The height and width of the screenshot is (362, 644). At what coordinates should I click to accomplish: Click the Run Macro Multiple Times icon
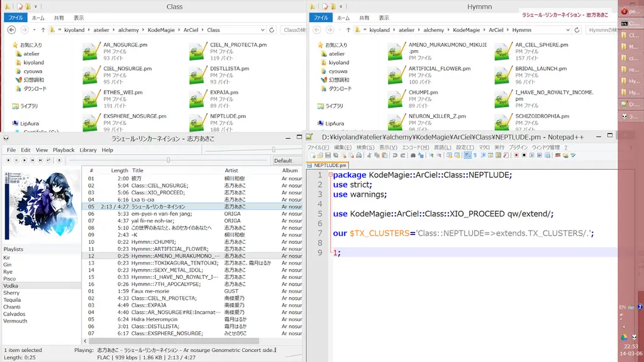click(539, 156)
